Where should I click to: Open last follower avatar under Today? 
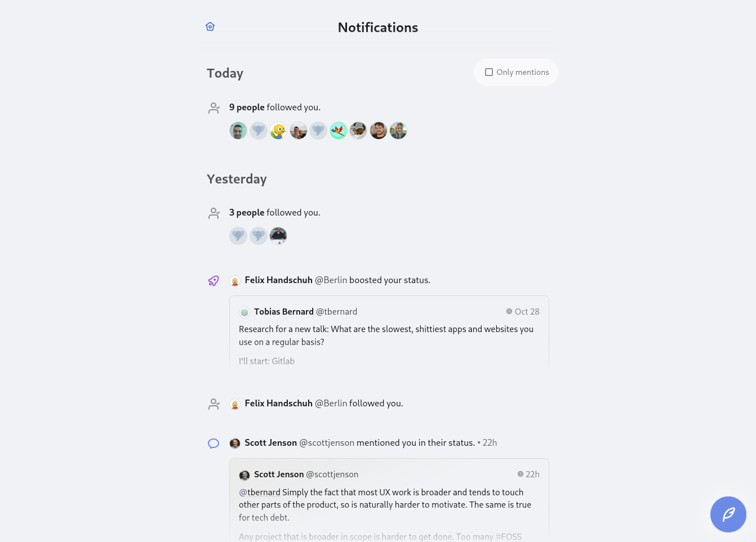click(398, 131)
